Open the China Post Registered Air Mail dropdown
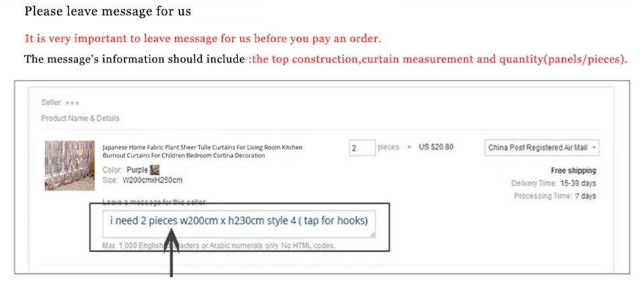The height and width of the screenshot is (282, 644). 541,148
